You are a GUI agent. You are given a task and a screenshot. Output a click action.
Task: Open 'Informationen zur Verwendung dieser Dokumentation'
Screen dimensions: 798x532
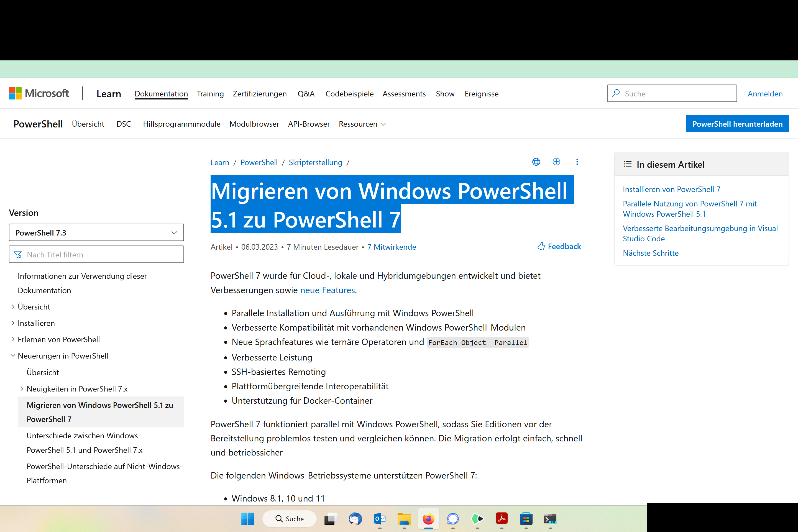click(82, 283)
